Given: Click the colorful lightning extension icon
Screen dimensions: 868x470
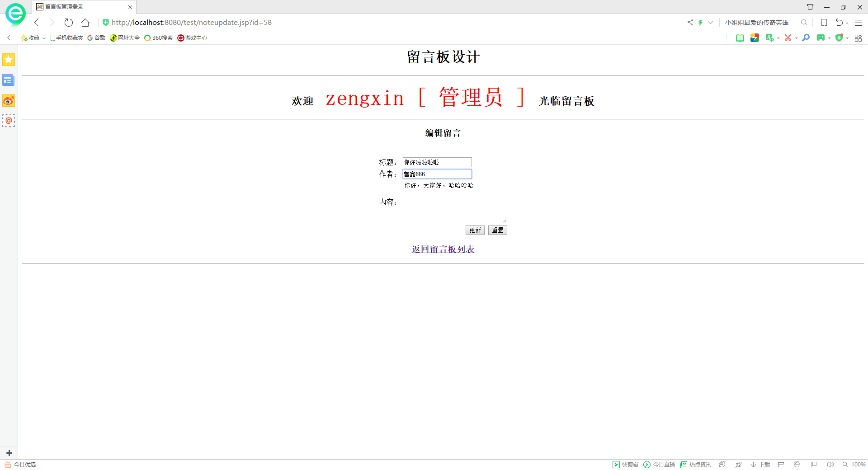Looking at the screenshot, I should click(755, 38).
